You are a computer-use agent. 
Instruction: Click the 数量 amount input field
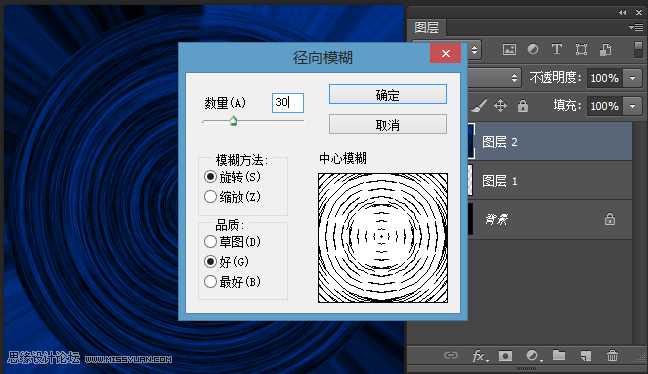click(x=288, y=102)
